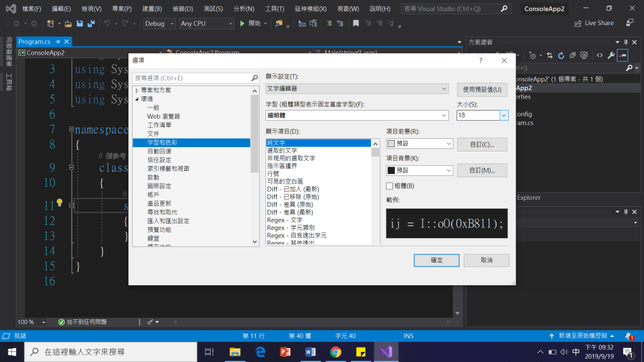The height and width of the screenshot is (362, 644).
Task: Click the 取消 (Cancel) button
Action: (x=486, y=260)
